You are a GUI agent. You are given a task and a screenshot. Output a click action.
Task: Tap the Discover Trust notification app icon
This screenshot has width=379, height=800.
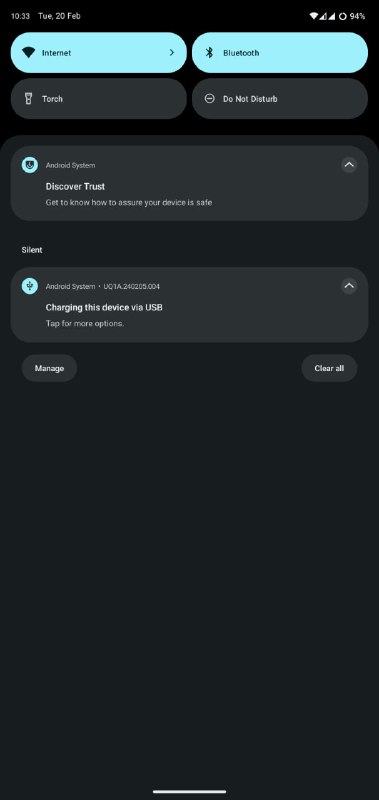tap(30, 165)
